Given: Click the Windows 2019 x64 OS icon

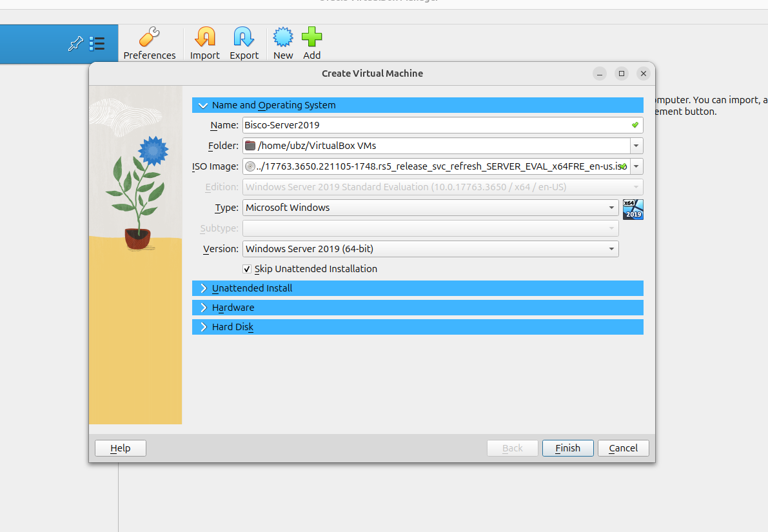Looking at the screenshot, I should 633,209.
